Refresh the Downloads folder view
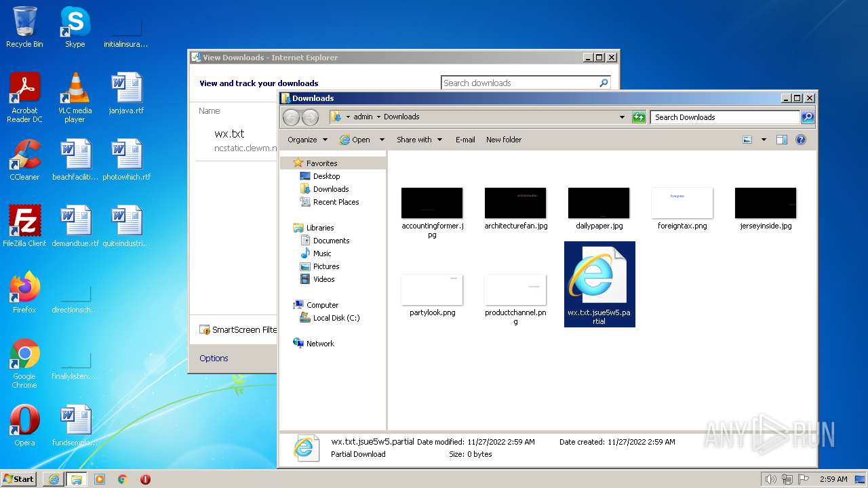 click(x=639, y=117)
